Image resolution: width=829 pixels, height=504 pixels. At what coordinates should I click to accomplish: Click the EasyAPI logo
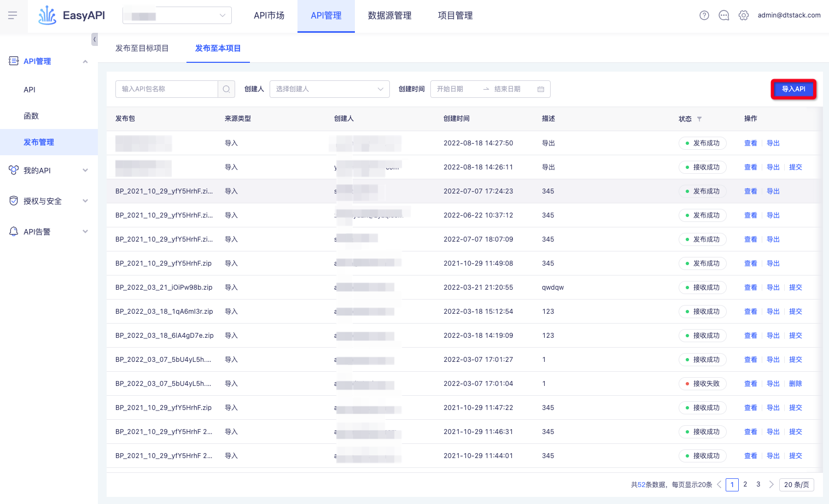point(72,15)
